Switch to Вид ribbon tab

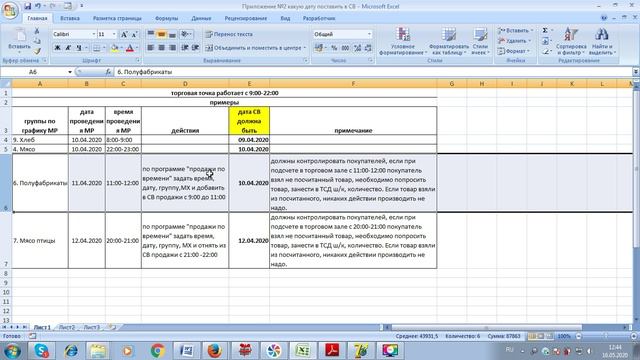[x=285, y=18]
